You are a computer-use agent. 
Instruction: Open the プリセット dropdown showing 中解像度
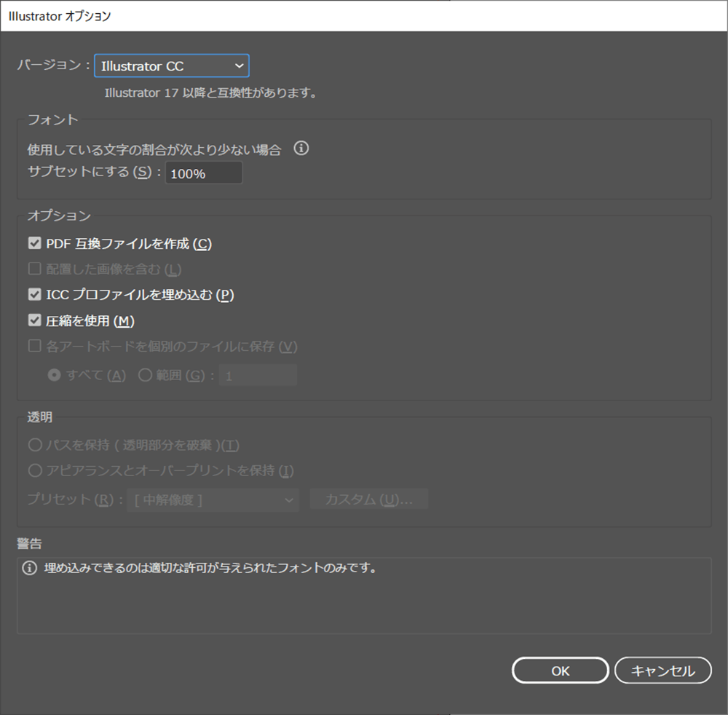[213, 499]
